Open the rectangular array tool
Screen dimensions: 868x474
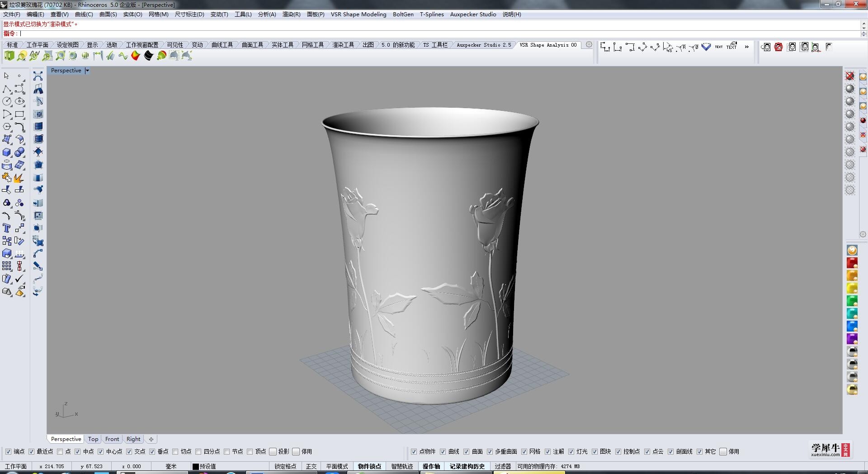click(x=7, y=266)
